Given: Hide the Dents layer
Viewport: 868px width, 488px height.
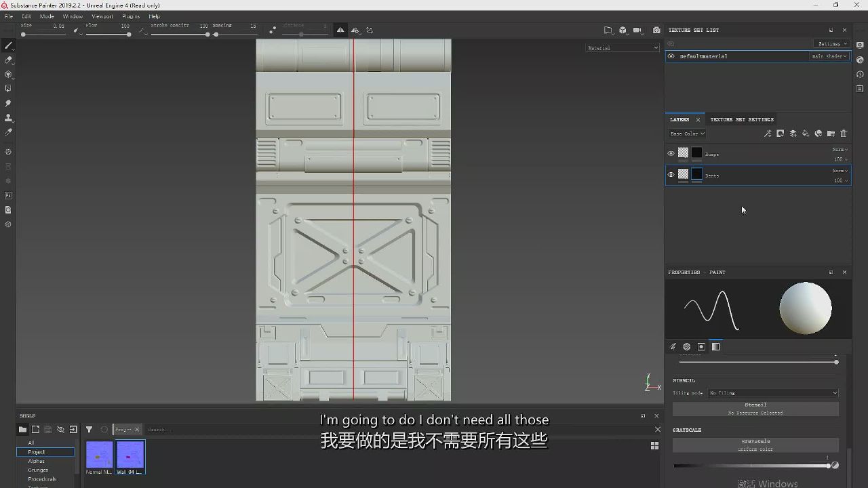Looking at the screenshot, I should coord(671,175).
